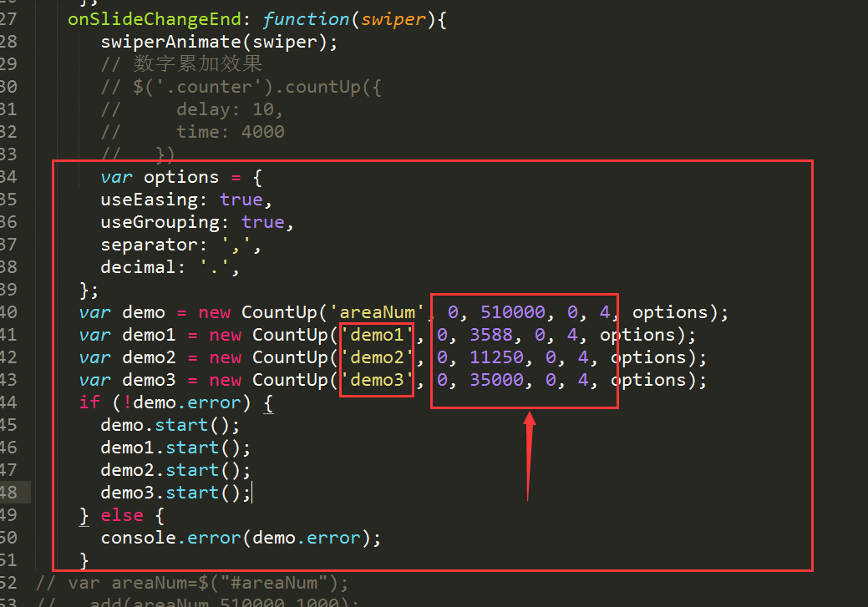Click the Chinese comment 数字累加效果

click(x=198, y=63)
